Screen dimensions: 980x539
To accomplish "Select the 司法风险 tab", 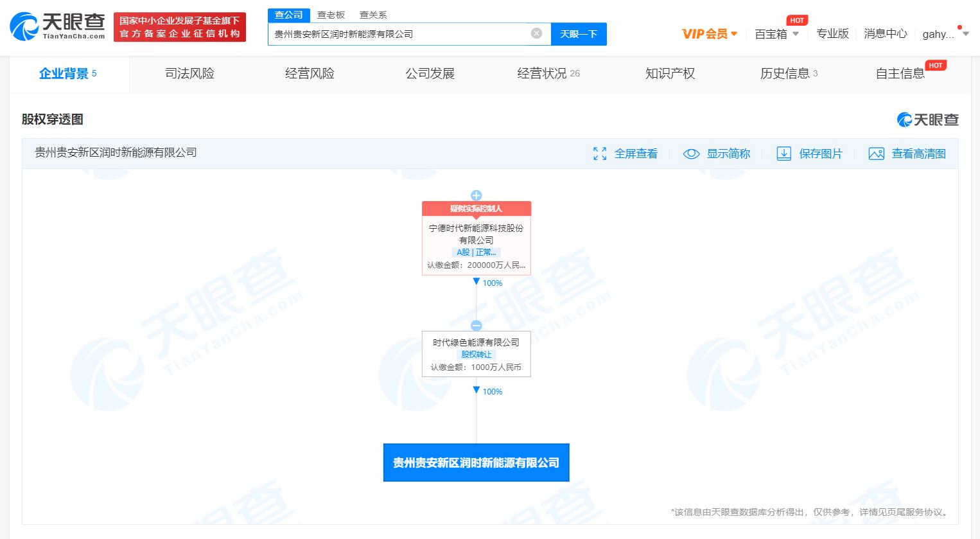I will coord(189,73).
